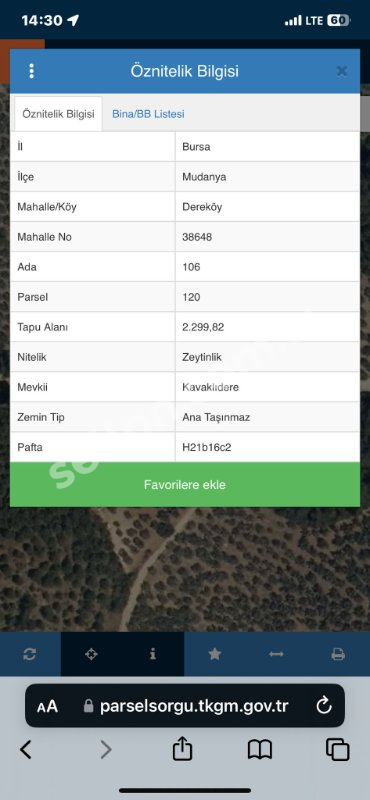The height and width of the screenshot is (800, 370).
Task: Open Safari AA text size menu
Action: click(47, 707)
